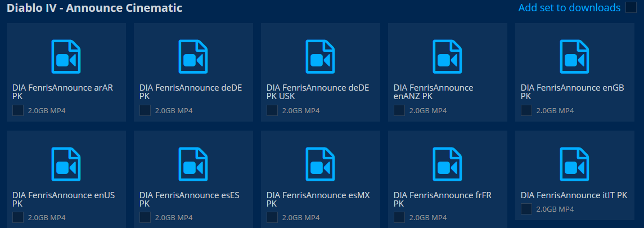
Task: Click the Diablo IV - Announce Cinematic heading
Action: tap(94, 8)
